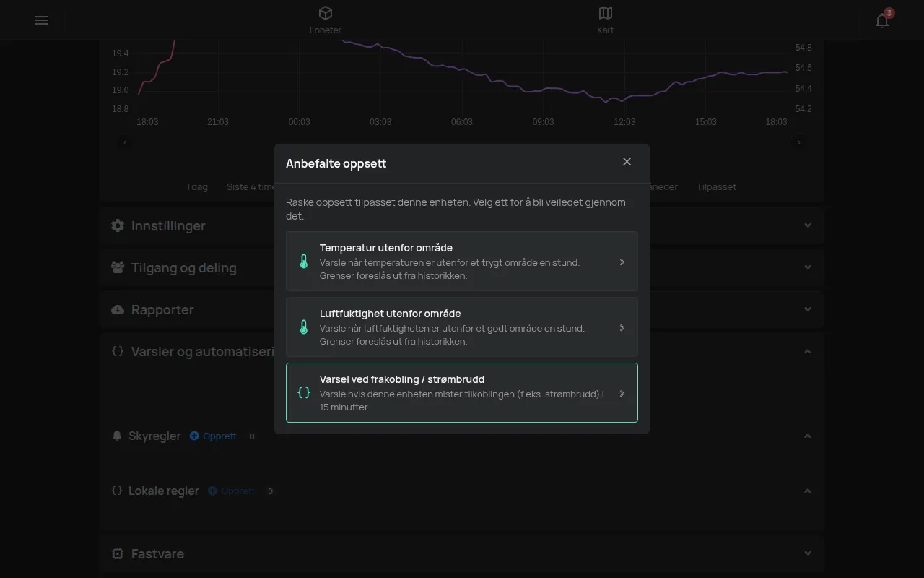Click the cloud icon beside Rapporter
This screenshot has height=578, width=924.
pos(118,309)
